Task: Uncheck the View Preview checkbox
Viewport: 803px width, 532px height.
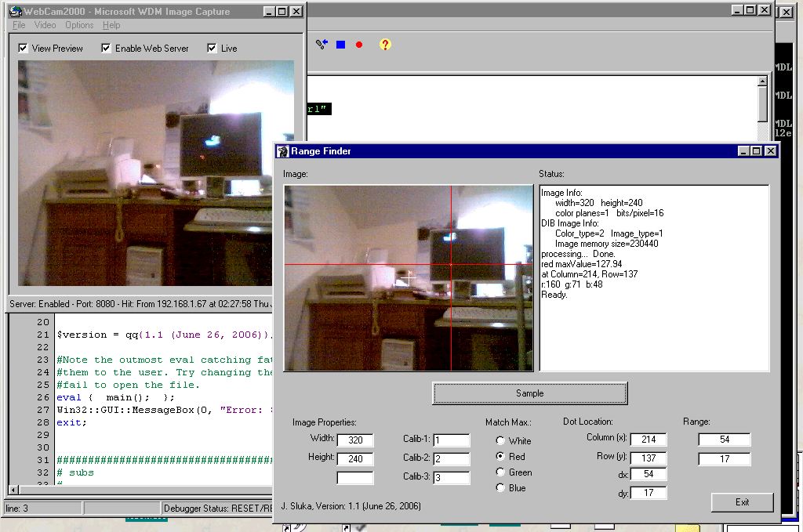Action: pyautogui.click(x=23, y=49)
